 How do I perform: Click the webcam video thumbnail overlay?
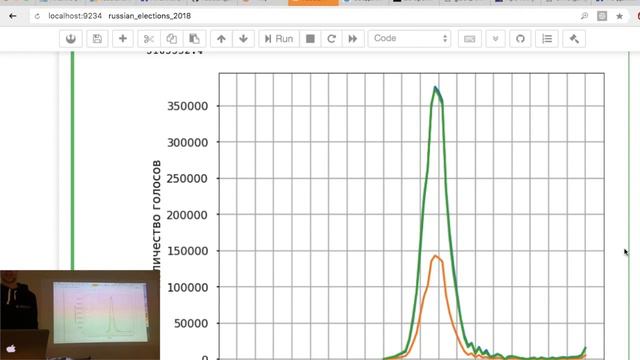point(80,315)
